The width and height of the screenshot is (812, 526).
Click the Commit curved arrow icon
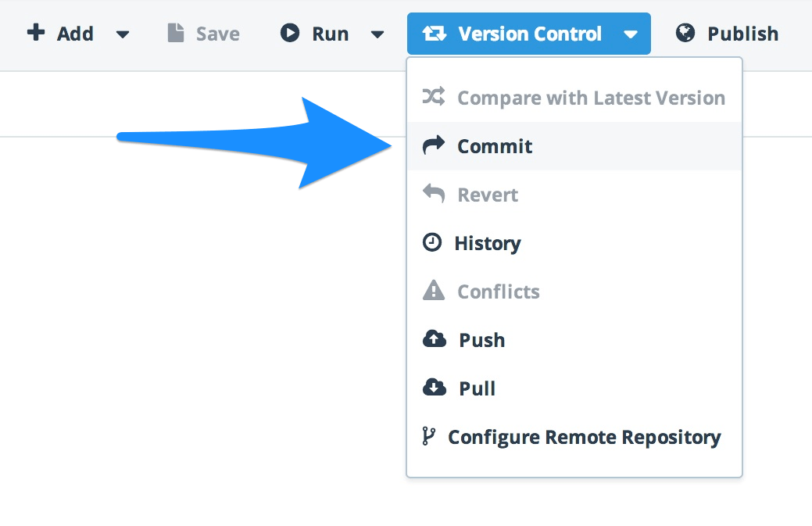click(434, 145)
